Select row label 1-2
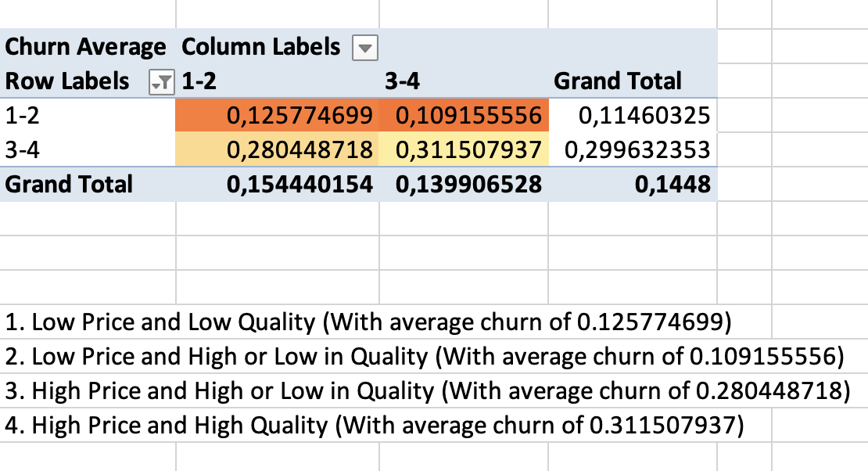The height and width of the screenshot is (471, 868). pyautogui.click(x=88, y=115)
